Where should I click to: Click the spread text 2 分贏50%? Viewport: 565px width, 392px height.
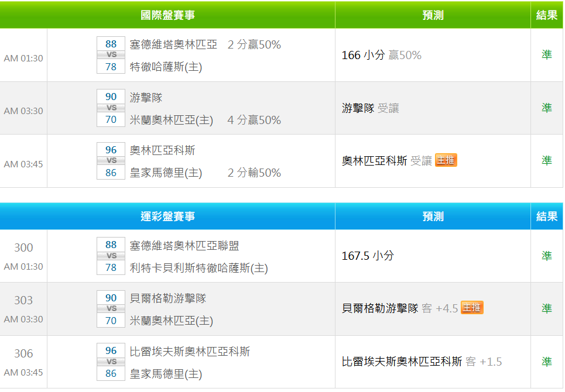point(254,44)
